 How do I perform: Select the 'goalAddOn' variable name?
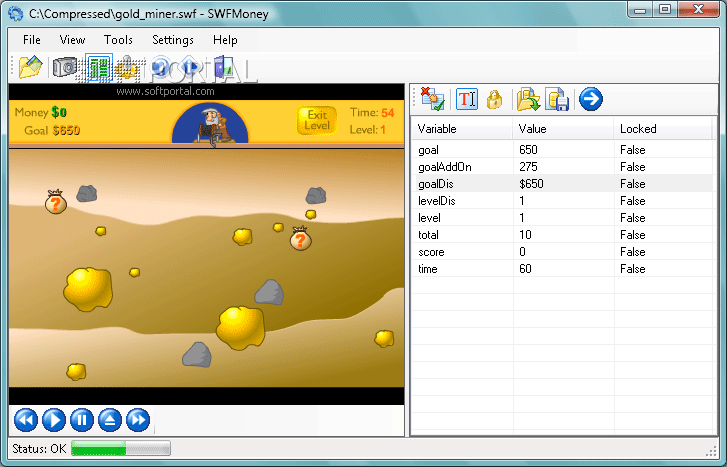click(x=445, y=167)
